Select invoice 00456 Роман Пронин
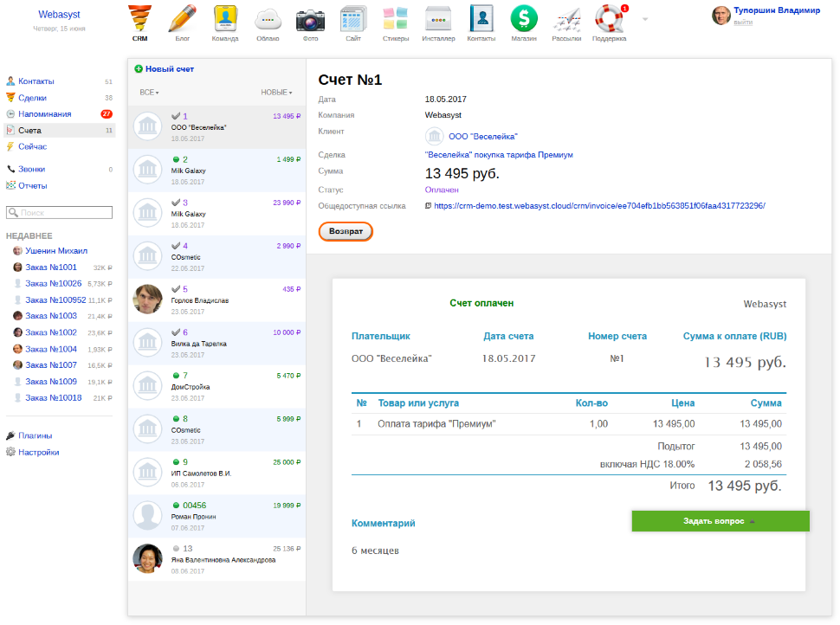Screen dimensions: 840x625 [217, 516]
